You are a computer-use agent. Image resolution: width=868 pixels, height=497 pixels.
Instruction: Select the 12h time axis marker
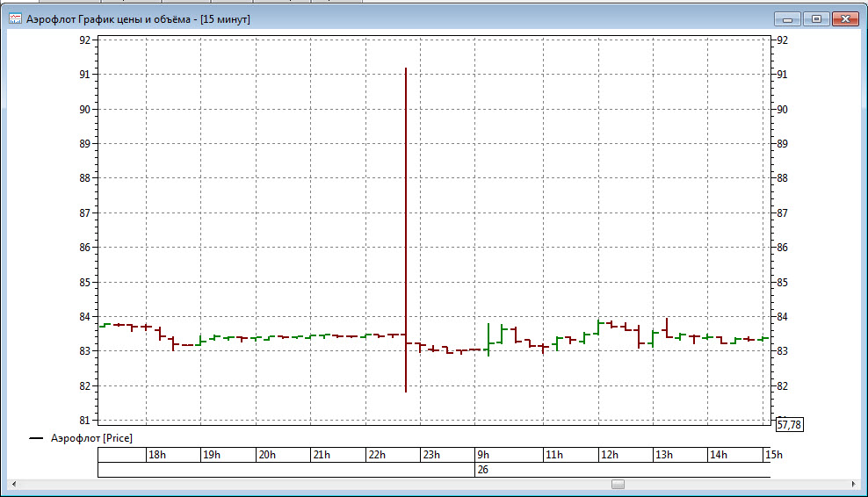tap(609, 455)
